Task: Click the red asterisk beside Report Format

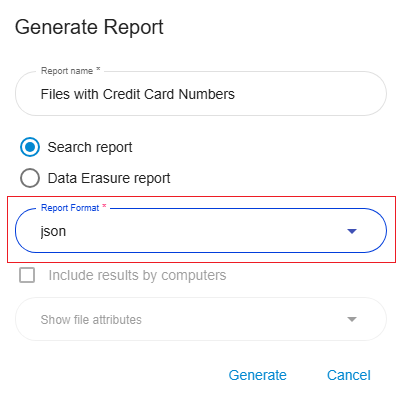Action: (104, 206)
